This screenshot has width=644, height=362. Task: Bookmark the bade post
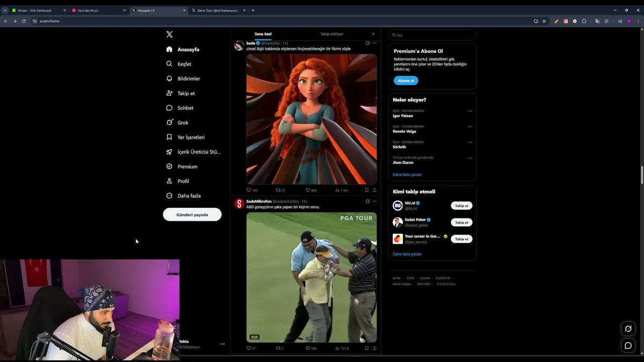coord(367,190)
